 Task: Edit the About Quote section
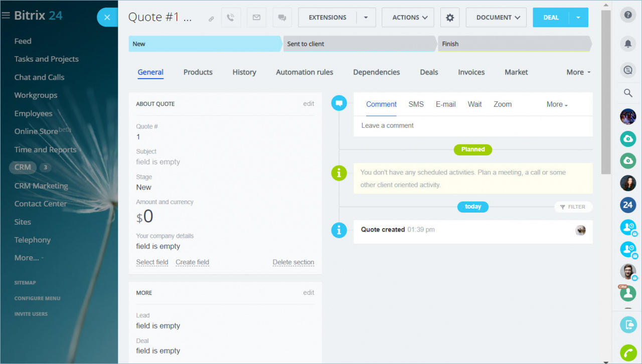click(308, 104)
